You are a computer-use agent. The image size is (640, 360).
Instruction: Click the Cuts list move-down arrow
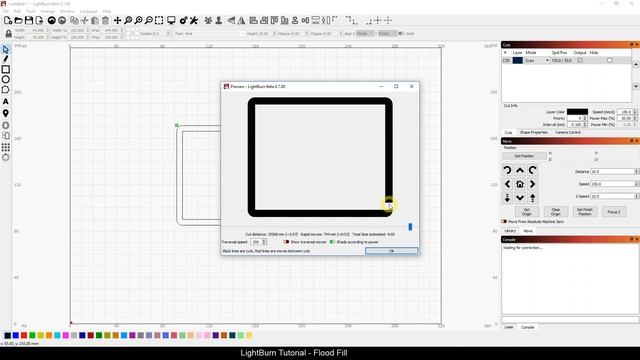click(636, 87)
